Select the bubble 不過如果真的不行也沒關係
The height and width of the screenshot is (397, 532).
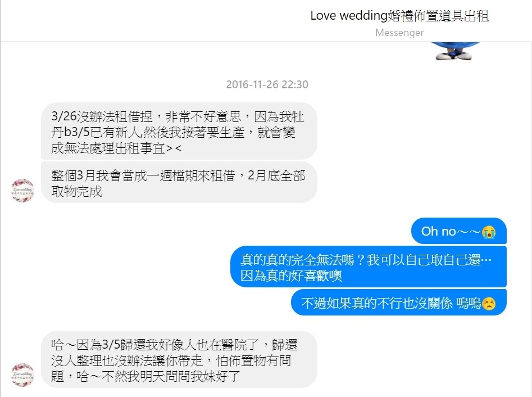pyautogui.click(x=399, y=303)
